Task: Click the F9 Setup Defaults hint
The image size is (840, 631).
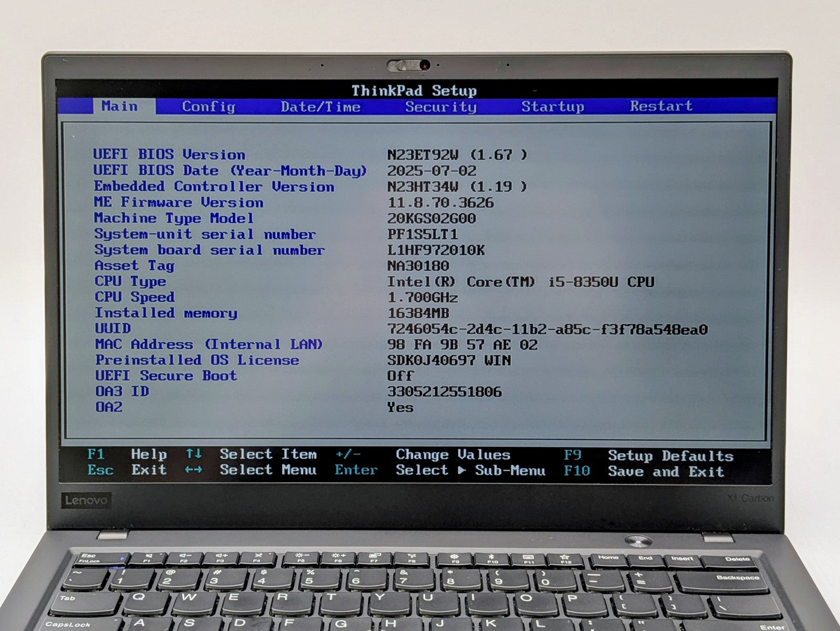Action: (649, 456)
